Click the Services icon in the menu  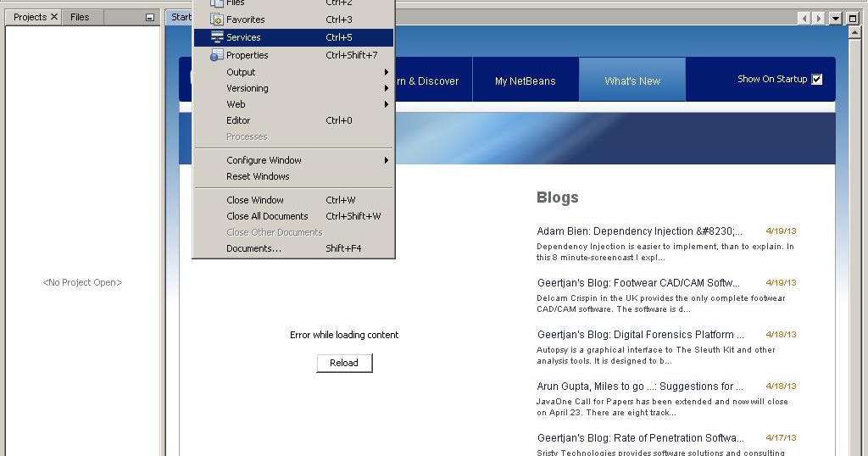click(x=216, y=37)
